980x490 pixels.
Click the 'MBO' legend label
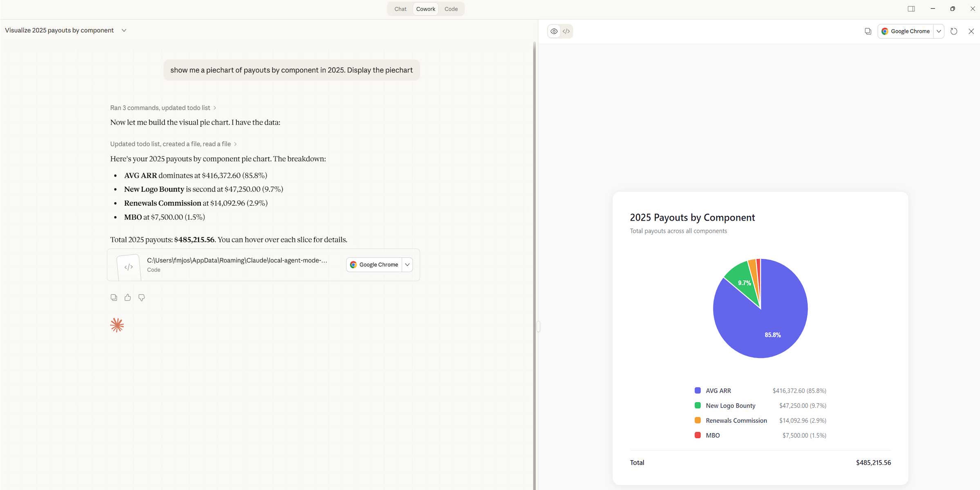[x=713, y=435]
